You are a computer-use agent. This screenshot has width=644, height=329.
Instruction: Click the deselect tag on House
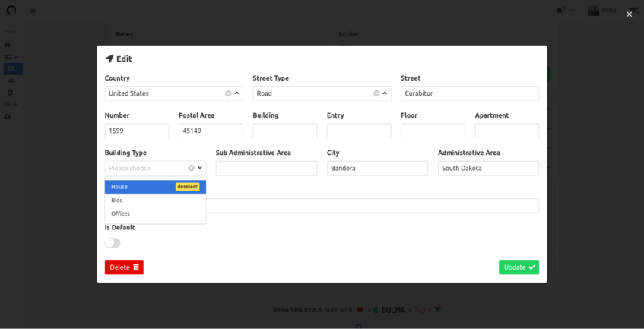pos(187,187)
